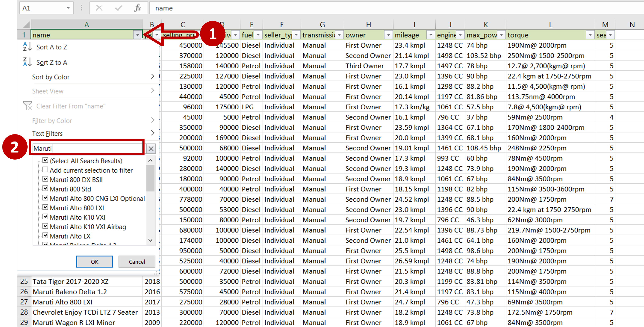Click engine cell 993 CC
Image resolution: width=644 pixels, height=327 pixels.
click(450, 158)
